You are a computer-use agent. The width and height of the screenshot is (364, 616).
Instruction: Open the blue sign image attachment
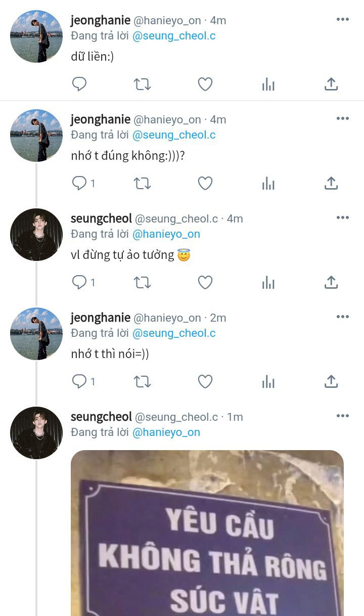pyautogui.click(x=207, y=533)
